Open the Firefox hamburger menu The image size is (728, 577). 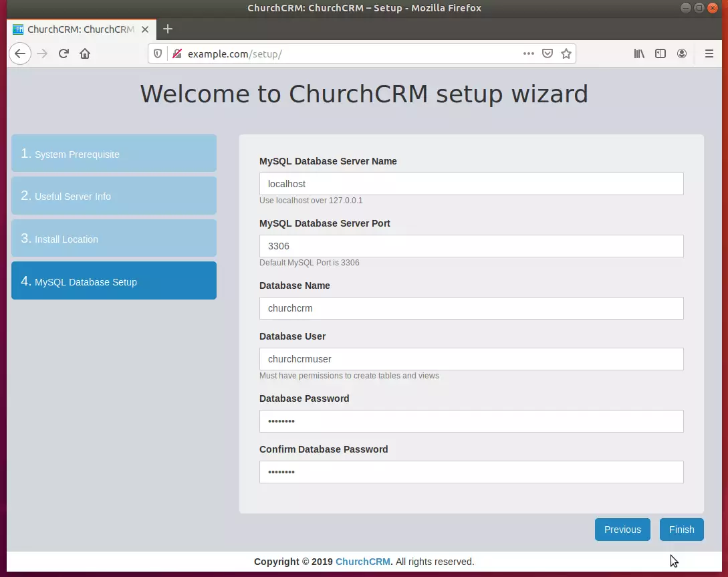pyautogui.click(x=709, y=54)
